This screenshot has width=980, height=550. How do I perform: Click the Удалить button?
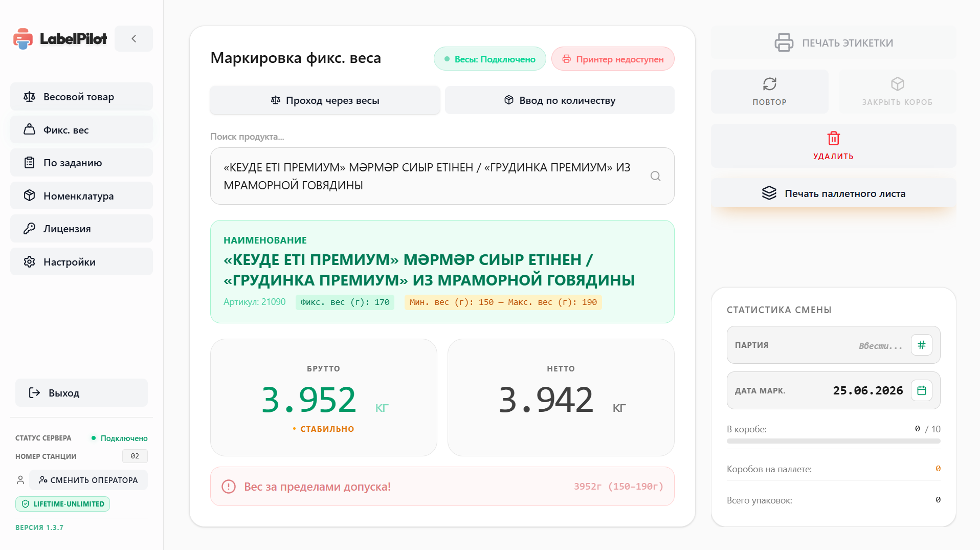tap(834, 146)
